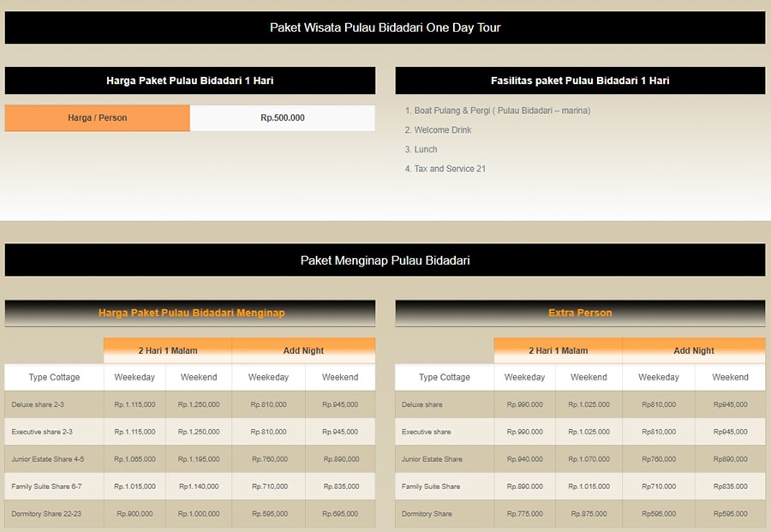Select the Rp.775.000 Dormitory extra person price
This screenshot has height=532, width=771.
click(524, 514)
